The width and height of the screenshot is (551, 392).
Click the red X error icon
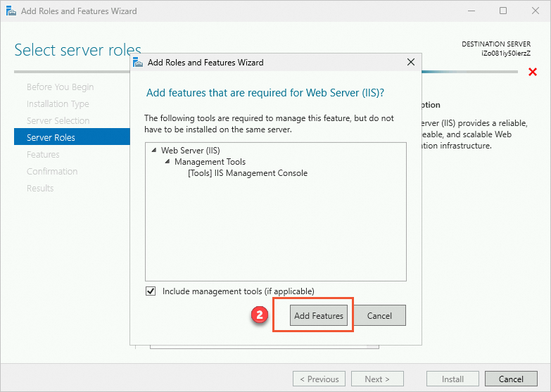[533, 72]
